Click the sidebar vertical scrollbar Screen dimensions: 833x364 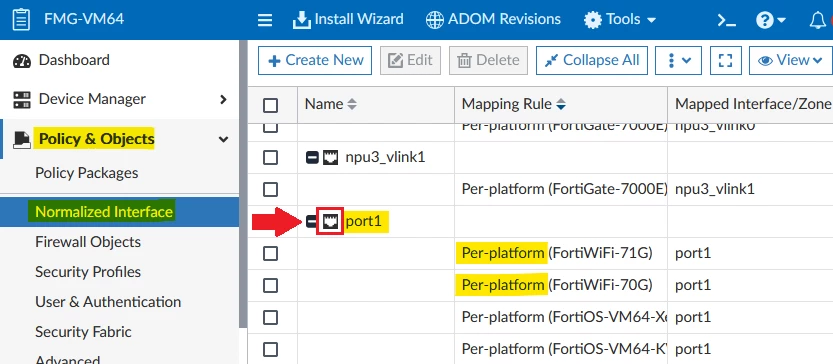pos(243,183)
